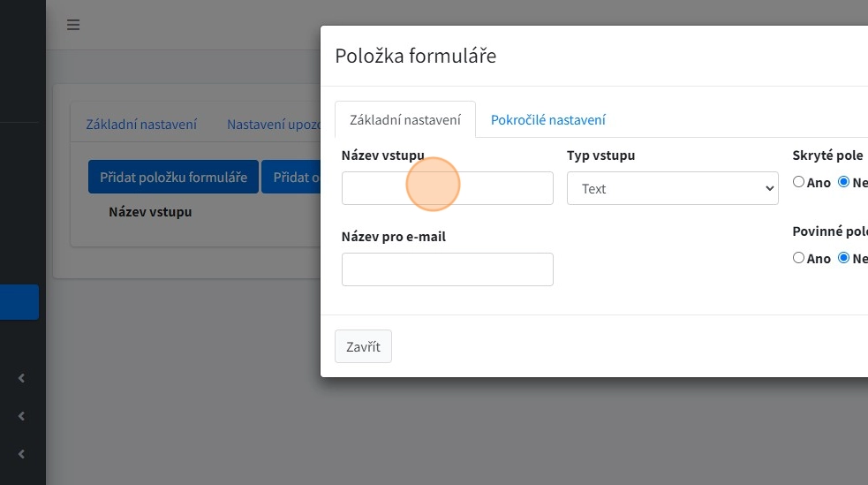Open the Typ vstupu dropdown
The height and width of the screenshot is (485, 868).
point(672,188)
